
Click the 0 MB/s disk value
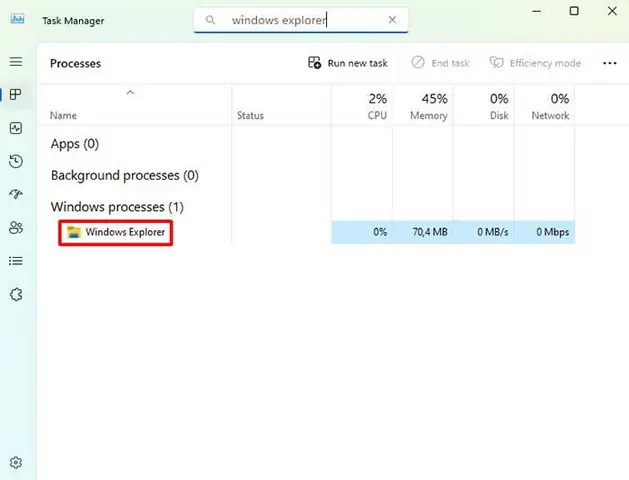click(493, 232)
